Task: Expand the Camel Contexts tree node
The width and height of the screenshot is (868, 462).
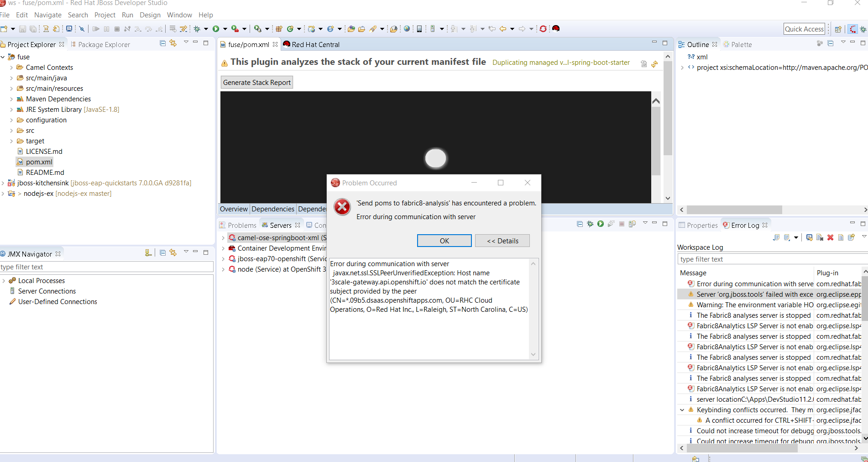Action: (11, 68)
